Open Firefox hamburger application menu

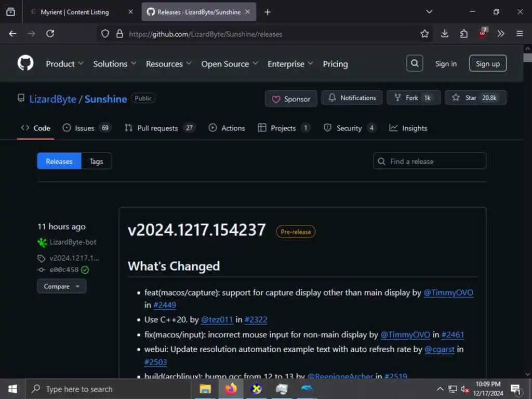click(x=520, y=34)
